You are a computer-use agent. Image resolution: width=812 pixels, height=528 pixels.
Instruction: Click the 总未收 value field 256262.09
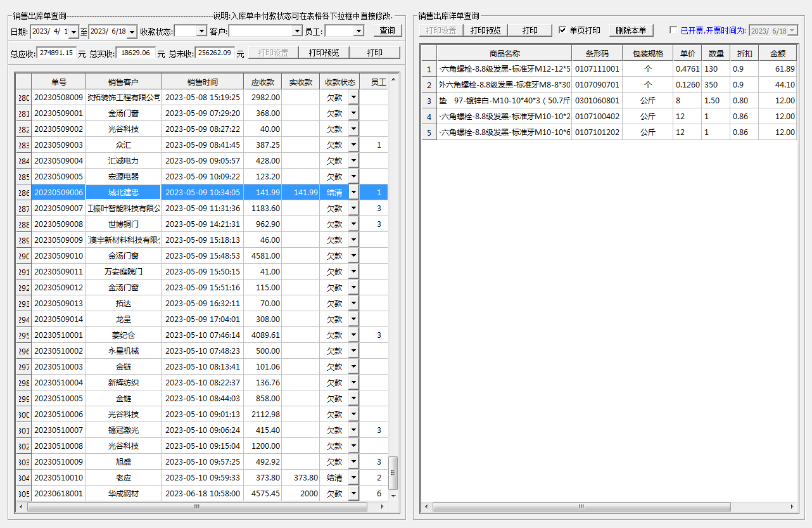215,53
